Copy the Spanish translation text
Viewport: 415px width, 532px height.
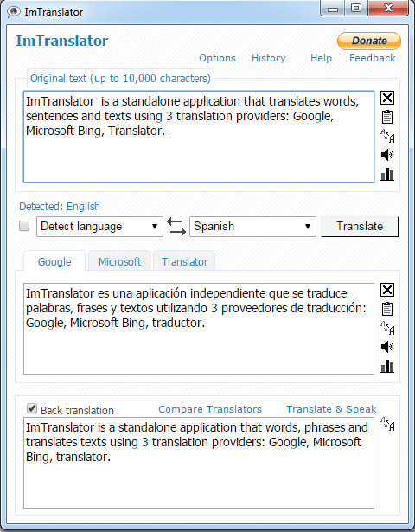pyautogui.click(x=387, y=309)
